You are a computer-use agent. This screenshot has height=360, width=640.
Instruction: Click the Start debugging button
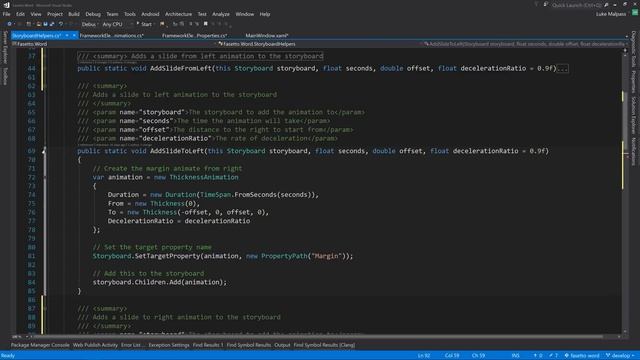click(144, 24)
